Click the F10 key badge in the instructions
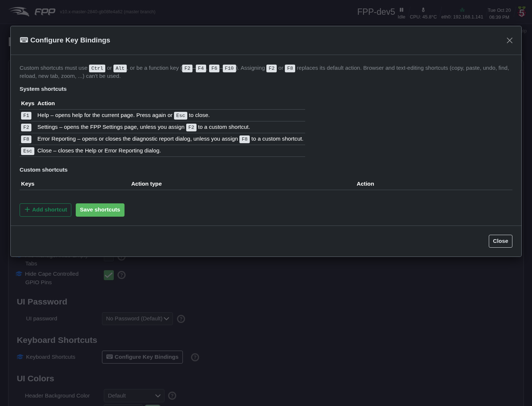Image resolution: width=532 pixels, height=406 pixels. [x=229, y=68]
